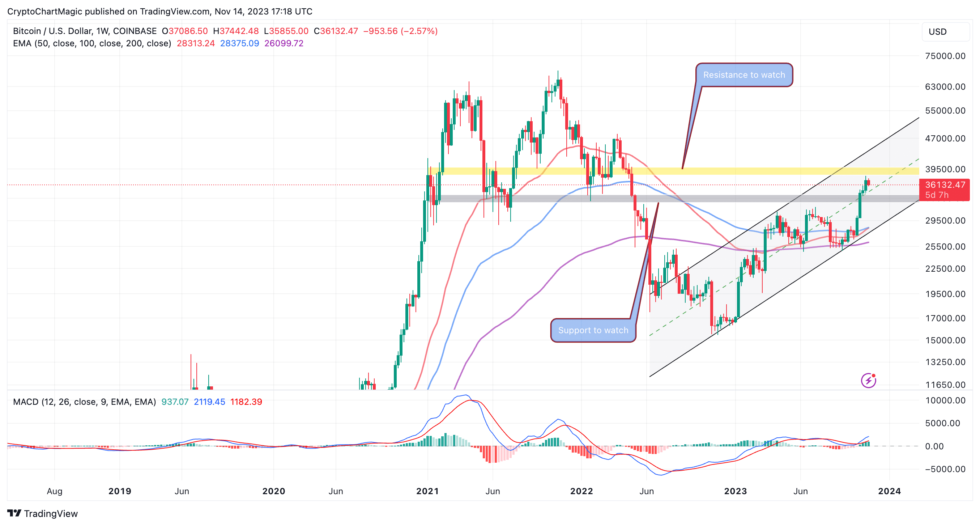Click the current price label 36132.47
Image resolution: width=980 pixels, height=526 pixels.
pyautogui.click(x=945, y=184)
